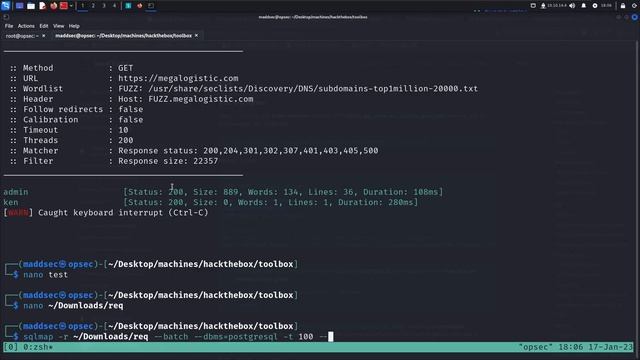The image size is (640, 360).
Task: Click the Threads value 200
Action: [126, 140]
